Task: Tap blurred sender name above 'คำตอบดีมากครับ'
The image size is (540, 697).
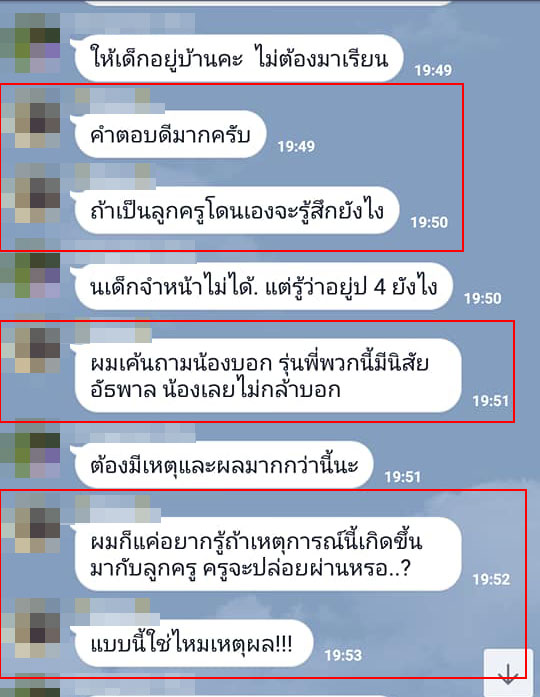Action: click(113, 101)
